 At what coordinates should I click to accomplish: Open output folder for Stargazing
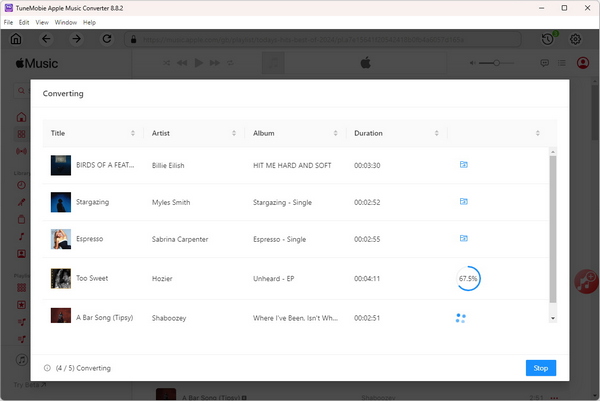(x=463, y=201)
